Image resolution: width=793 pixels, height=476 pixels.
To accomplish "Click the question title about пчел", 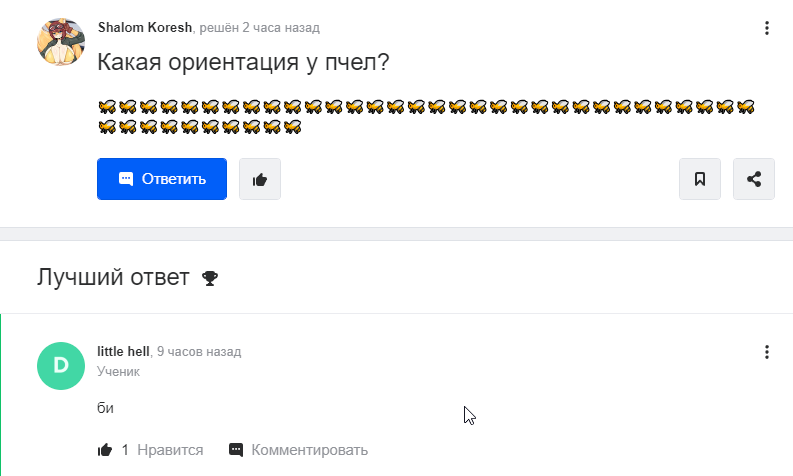I will coord(243,62).
